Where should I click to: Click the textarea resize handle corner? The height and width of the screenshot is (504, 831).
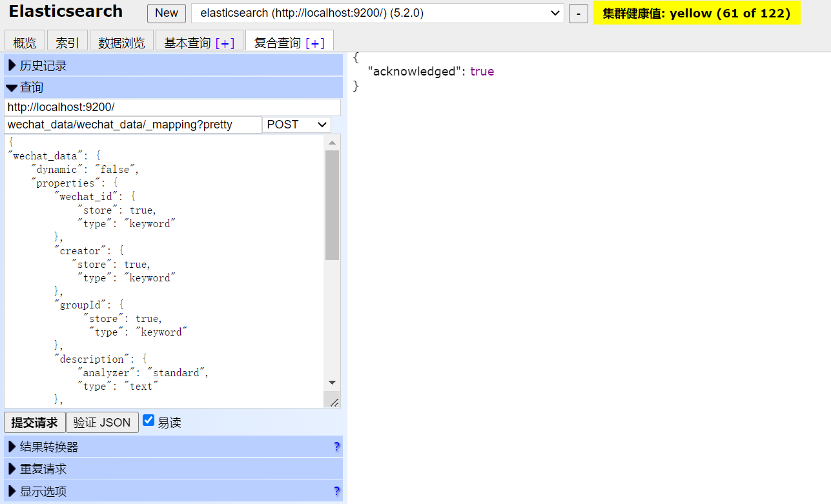[334, 401]
